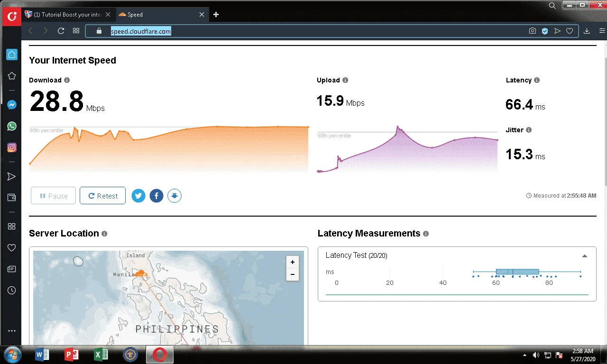Click the upload speed graph
This screenshot has height=364, width=607.
coord(407,149)
